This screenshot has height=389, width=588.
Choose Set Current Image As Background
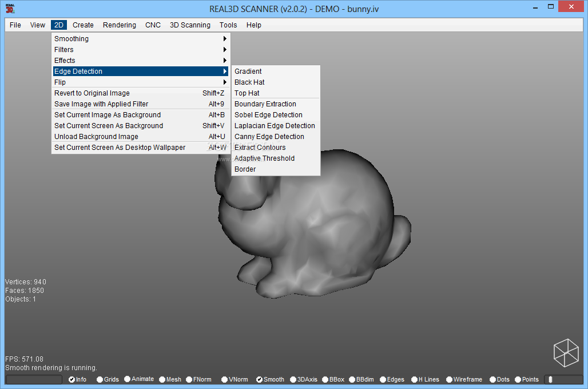[x=141, y=115]
